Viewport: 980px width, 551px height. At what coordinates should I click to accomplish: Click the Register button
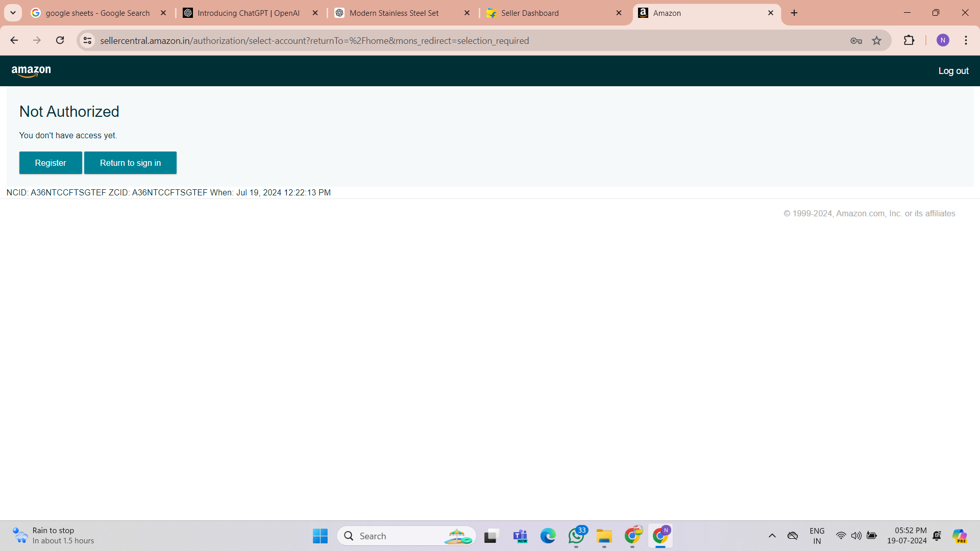[51, 163]
